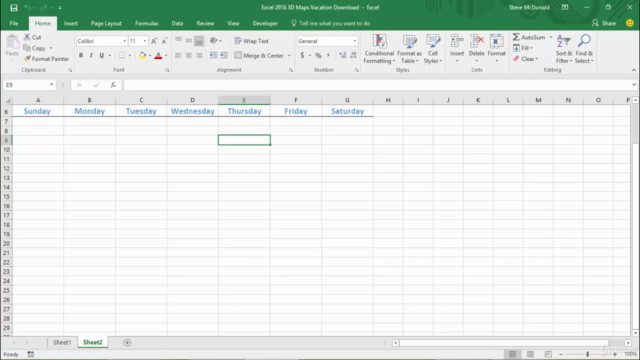Open the Data ribbon tab

(177, 23)
